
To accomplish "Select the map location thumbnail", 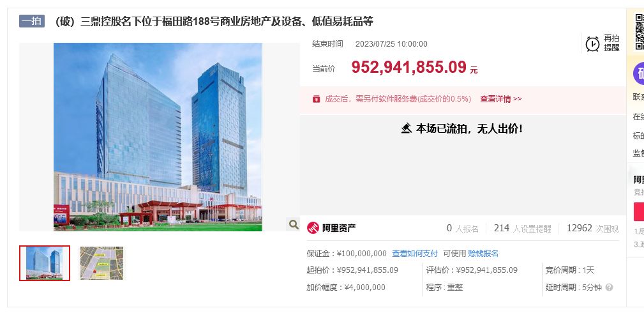I will [101, 263].
